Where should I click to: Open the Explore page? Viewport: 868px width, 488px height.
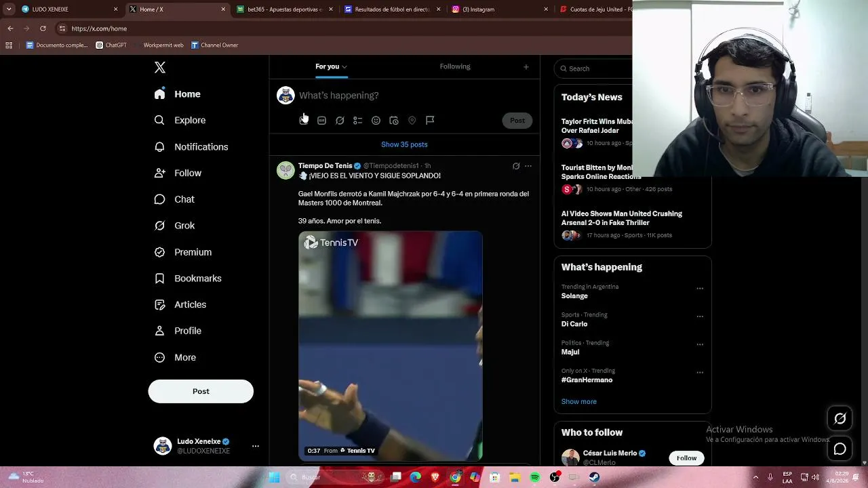(180, 120)
